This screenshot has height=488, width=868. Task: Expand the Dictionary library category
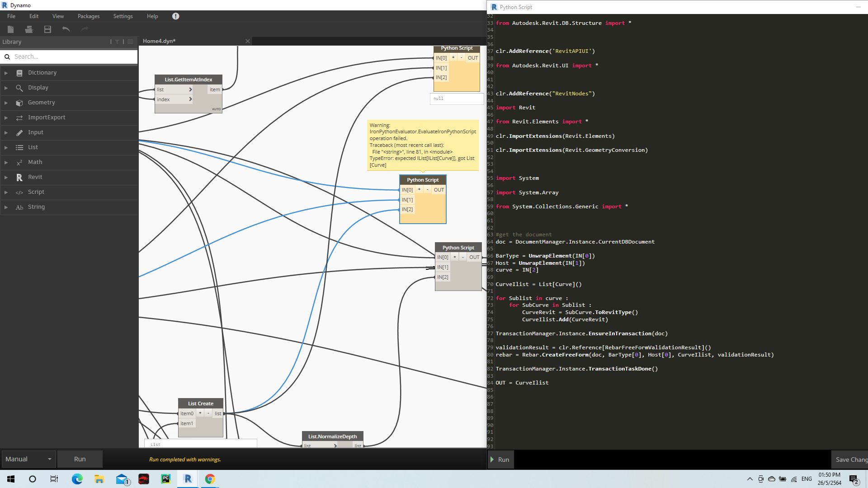point(6,73)
